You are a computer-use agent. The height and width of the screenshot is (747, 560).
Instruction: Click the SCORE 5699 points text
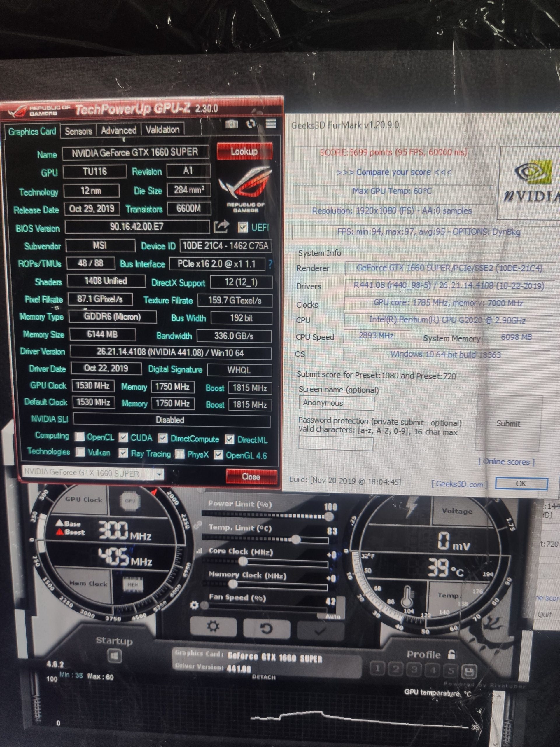(x=393, y=152)
